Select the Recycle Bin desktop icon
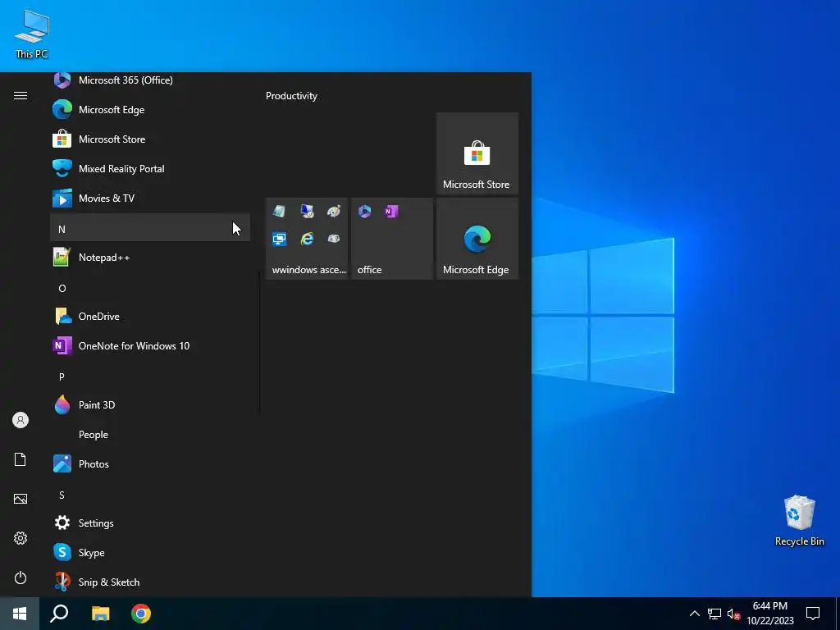840x630 pixels. coord(799,521)
